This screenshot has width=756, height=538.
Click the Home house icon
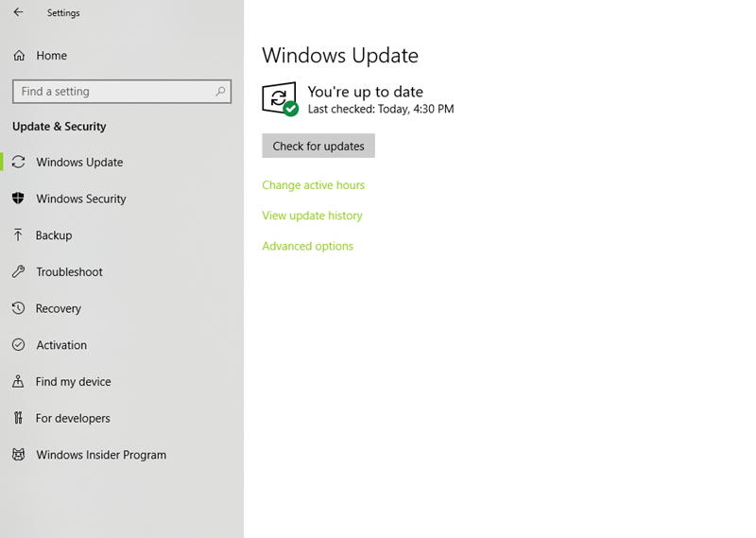[19, 56]
